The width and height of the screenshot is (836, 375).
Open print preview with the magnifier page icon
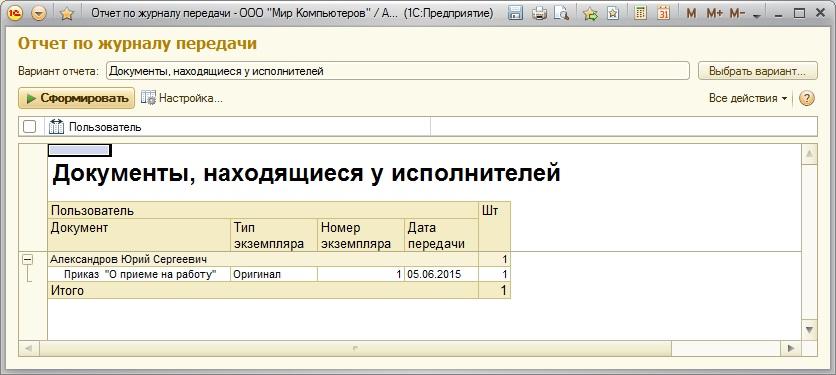561,14
